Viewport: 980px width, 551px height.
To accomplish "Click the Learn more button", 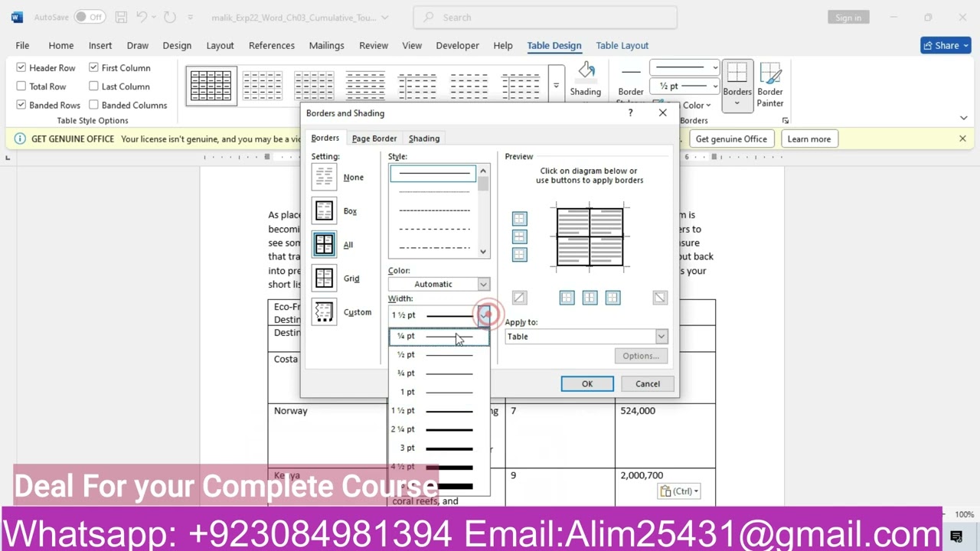I will (x=808, y=139).
